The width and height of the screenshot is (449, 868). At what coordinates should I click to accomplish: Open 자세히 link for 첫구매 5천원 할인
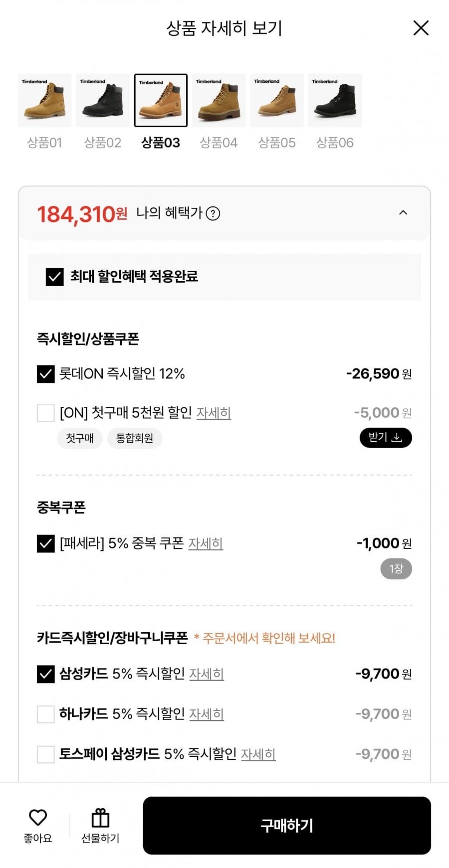[214, 413]
